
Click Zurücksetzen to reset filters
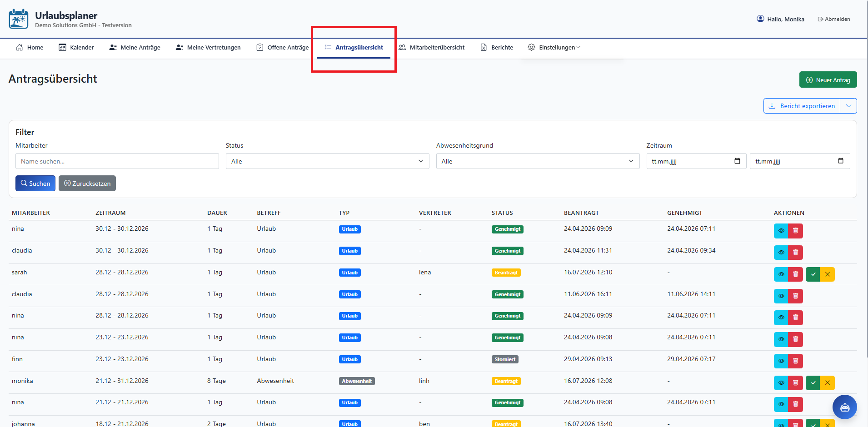click(87, 184)
